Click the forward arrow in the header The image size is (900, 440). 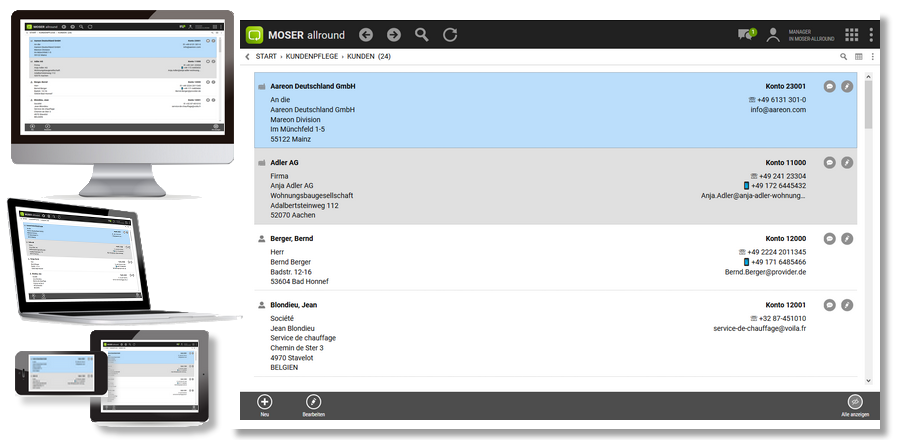(x=394, y=35)
